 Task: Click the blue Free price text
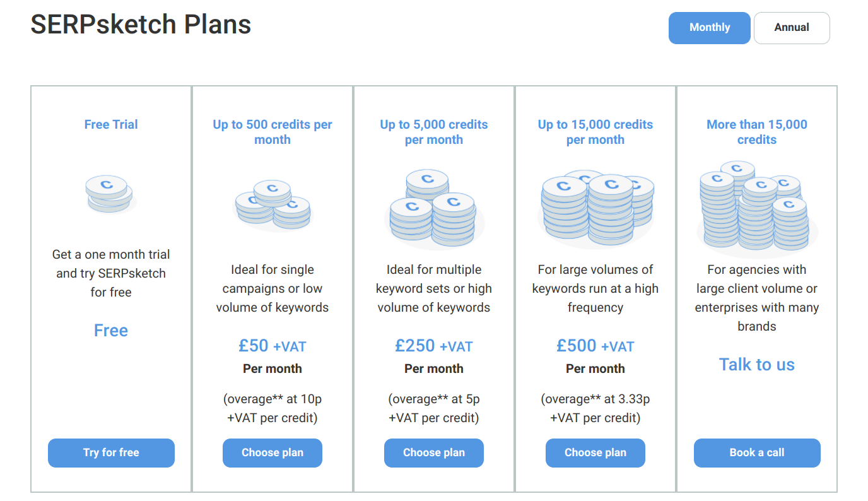pyautogui.click(x=111, y=331)
